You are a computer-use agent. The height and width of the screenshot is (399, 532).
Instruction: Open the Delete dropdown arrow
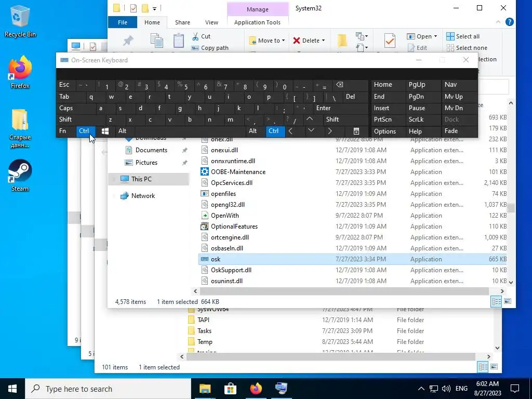pyautogui.click(x=323, y=41)
